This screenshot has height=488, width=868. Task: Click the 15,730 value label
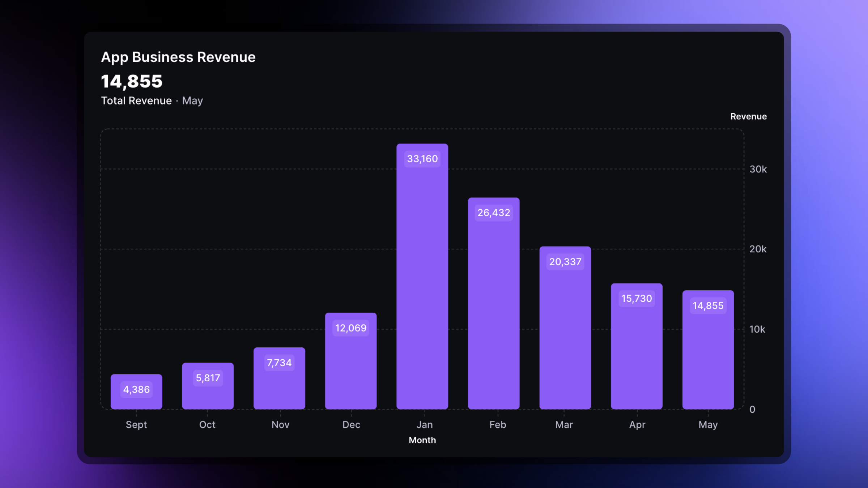click(x=637, y=299)
